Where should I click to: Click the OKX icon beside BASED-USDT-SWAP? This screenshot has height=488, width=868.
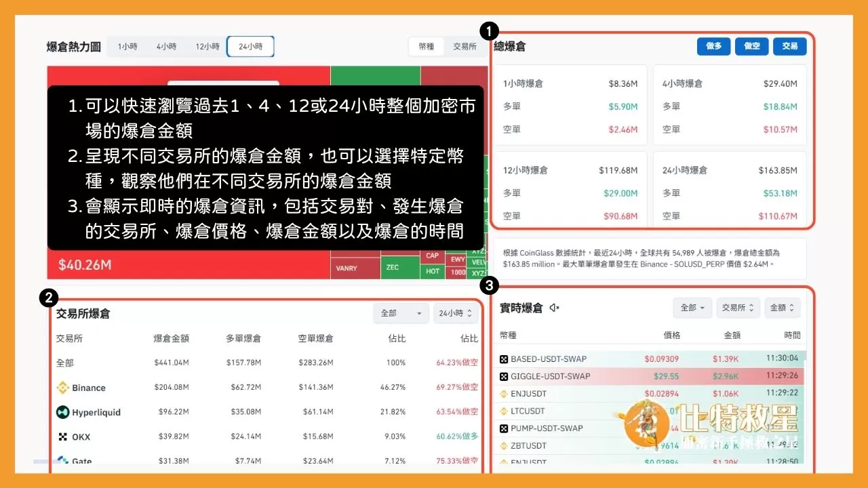504,359
